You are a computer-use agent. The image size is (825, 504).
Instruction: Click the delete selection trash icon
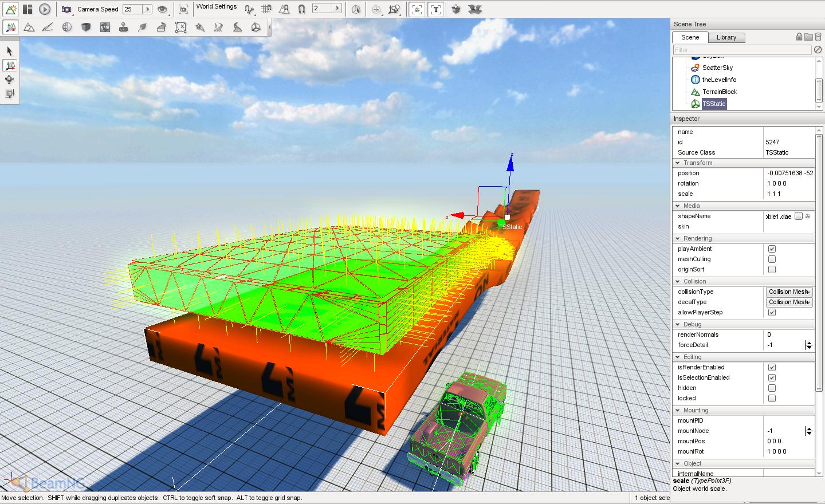coord(818,37)
